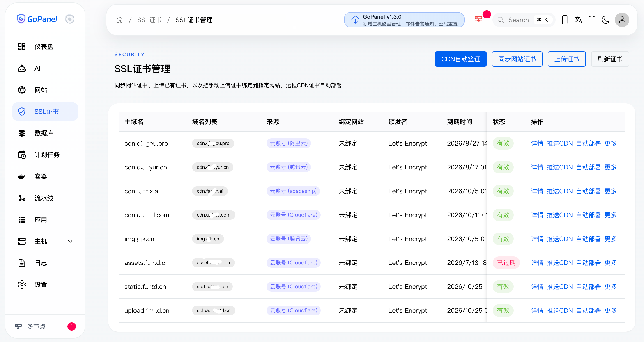Expand 更多 in the static row
Screen dimensions: 644x342
(x=610, y=287)
